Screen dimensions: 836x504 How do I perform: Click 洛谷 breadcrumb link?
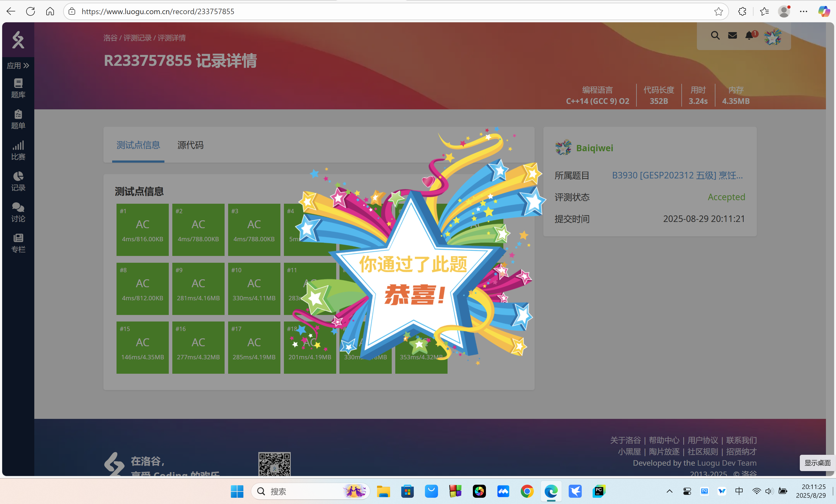(110, 38)
